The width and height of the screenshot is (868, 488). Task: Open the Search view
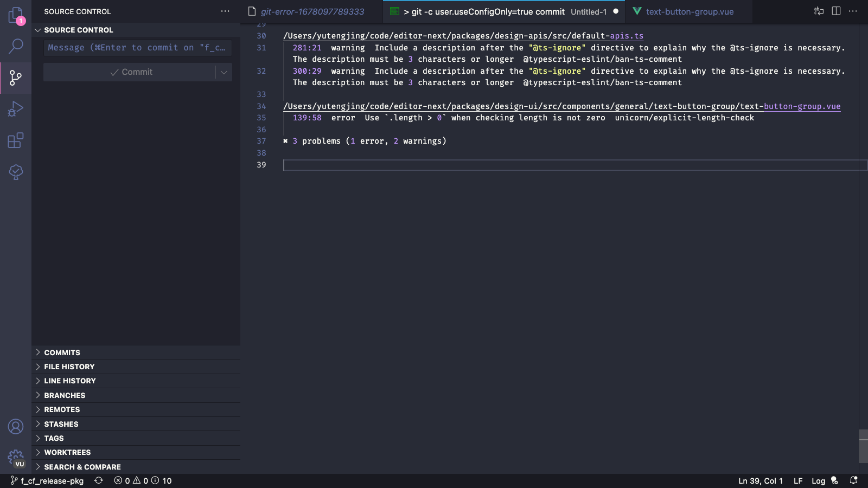[x=16, y=47]
